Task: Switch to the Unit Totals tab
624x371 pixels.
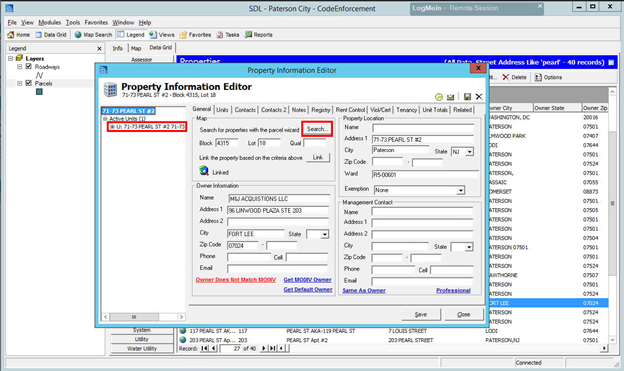Action: tap(435, 110)
